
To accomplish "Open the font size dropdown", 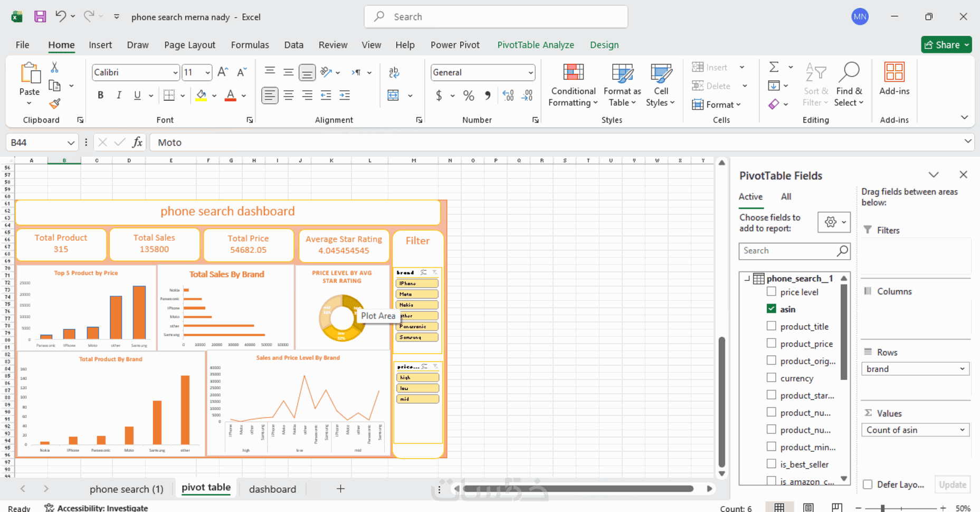I will 208,72.
